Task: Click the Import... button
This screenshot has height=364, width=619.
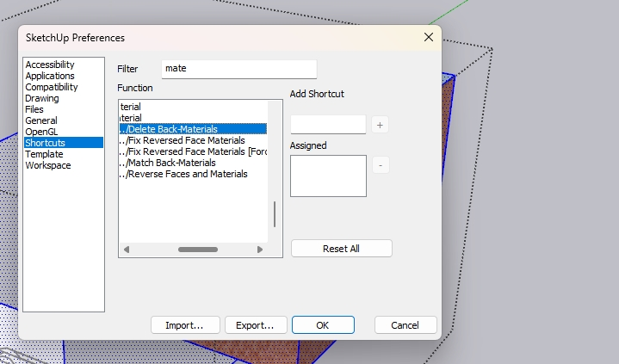Action: [185, 325]
